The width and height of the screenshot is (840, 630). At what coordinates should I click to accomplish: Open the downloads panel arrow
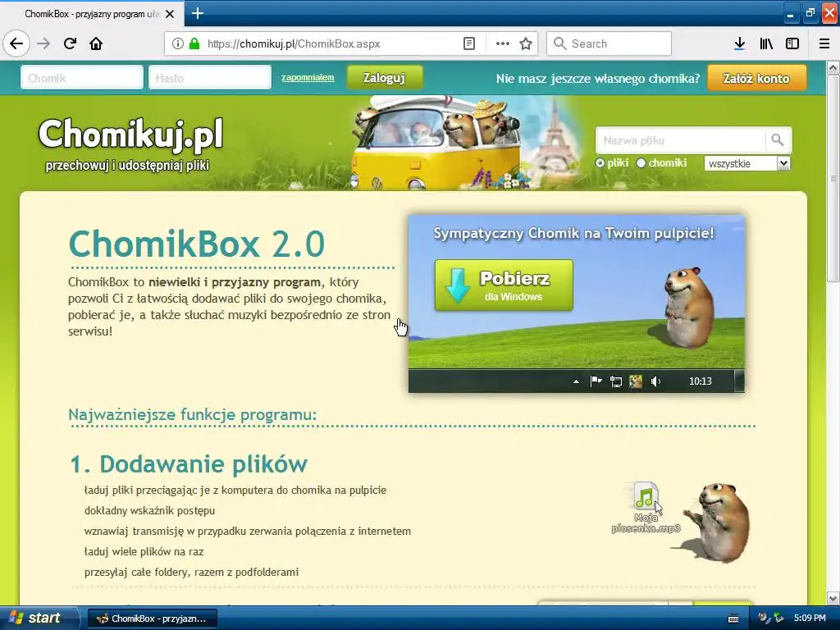(739, 44)
